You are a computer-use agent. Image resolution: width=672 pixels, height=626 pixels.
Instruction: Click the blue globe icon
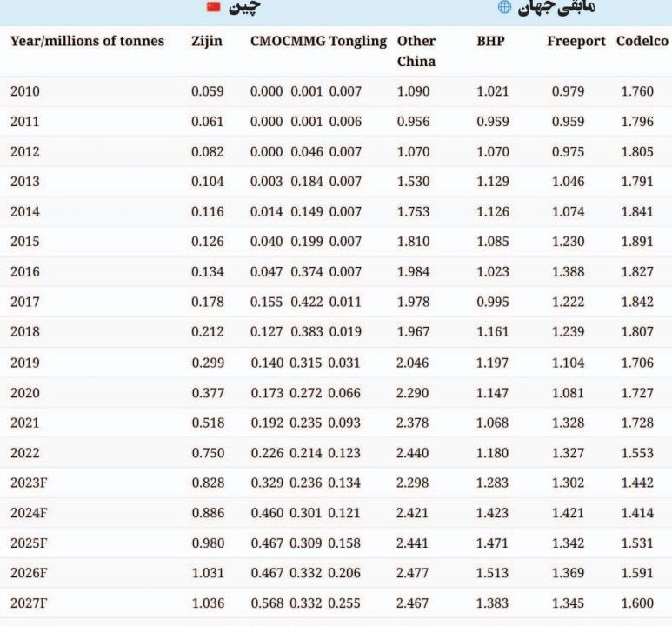pos(504,7)
